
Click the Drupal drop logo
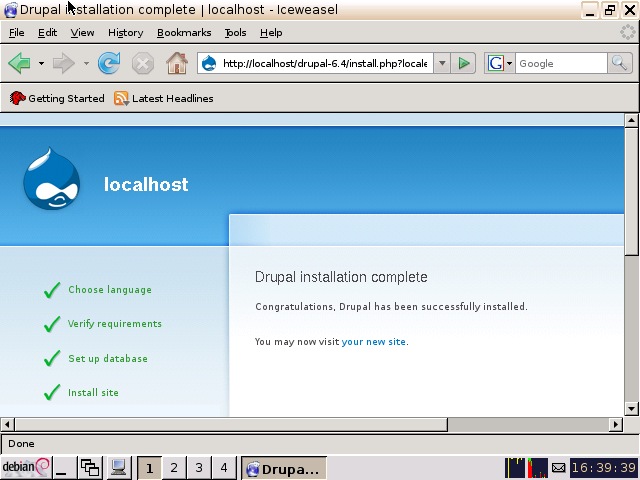pyautogui.click(x=51, y=179)
